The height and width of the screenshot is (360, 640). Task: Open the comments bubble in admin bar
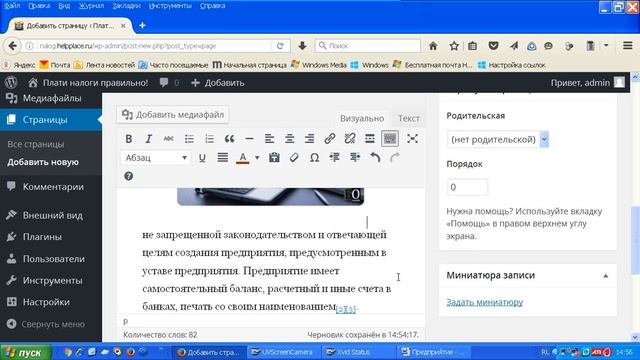pyautogui.click(x=169, y=83)
